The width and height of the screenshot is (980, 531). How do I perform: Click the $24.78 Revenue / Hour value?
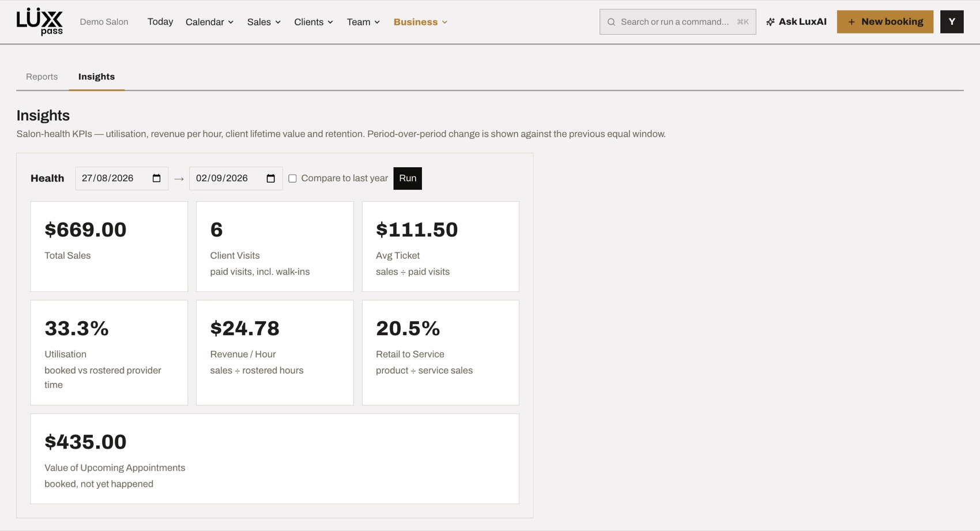(244, 328)
